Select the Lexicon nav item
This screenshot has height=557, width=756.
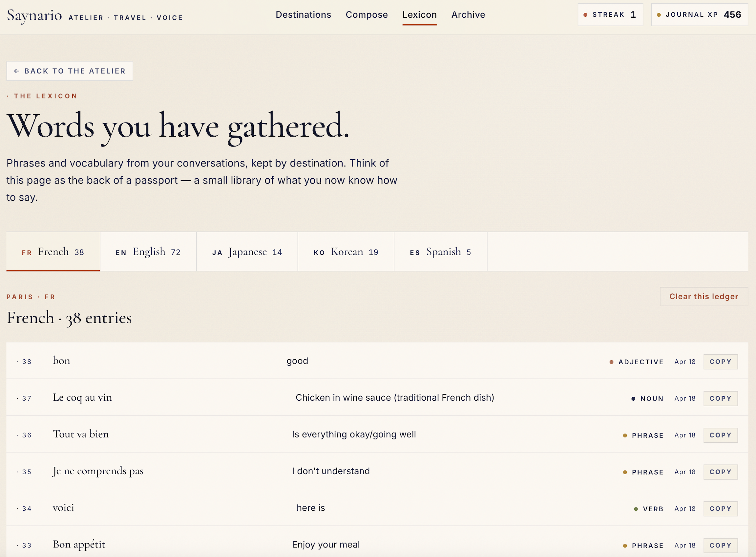(419, 15)
